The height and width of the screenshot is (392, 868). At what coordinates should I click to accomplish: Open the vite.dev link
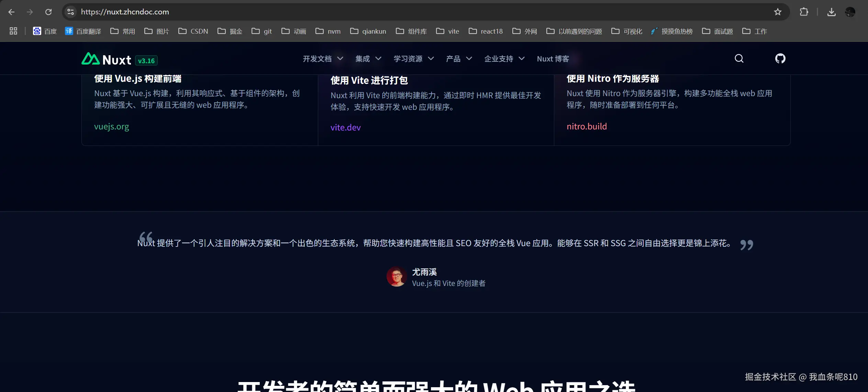pyautogui.click(x=345, y=127)
